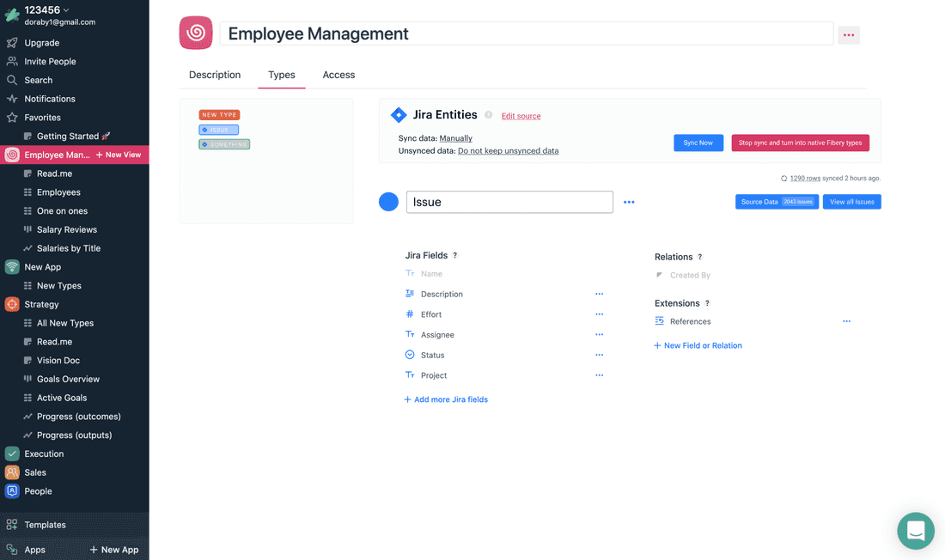This screenshot has width=945, height=560.
Task: Click the People workspace icon
Action: pos(12,490)
